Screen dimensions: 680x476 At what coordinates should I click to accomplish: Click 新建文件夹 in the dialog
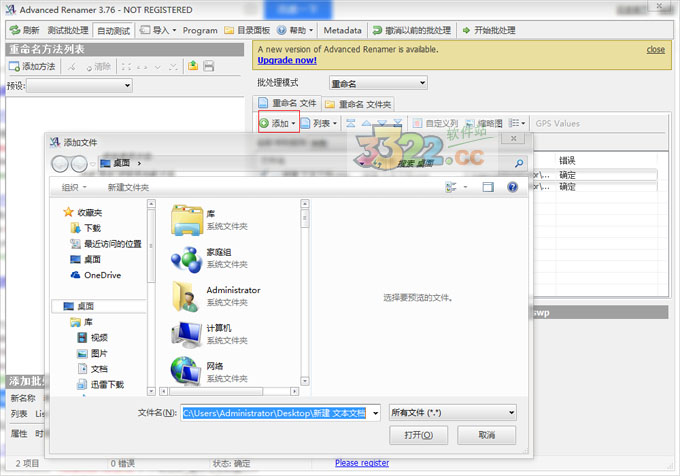tap(128, 187)
